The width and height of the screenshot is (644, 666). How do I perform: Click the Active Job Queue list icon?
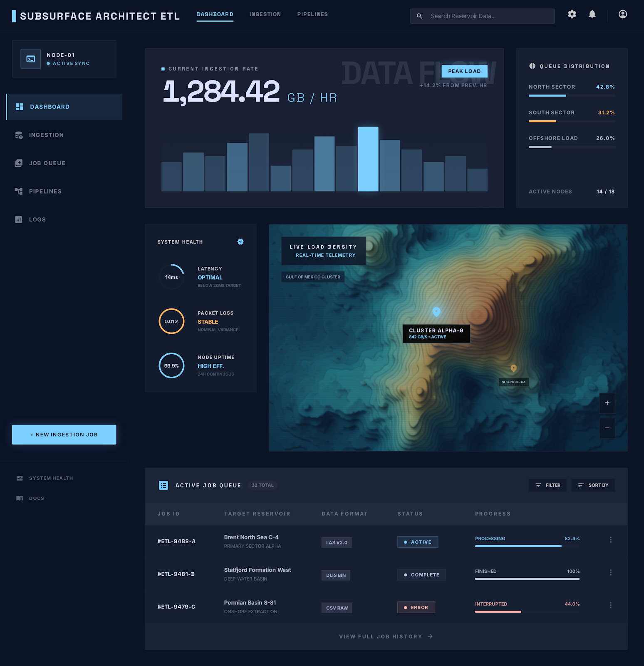[x=163, y=485]
